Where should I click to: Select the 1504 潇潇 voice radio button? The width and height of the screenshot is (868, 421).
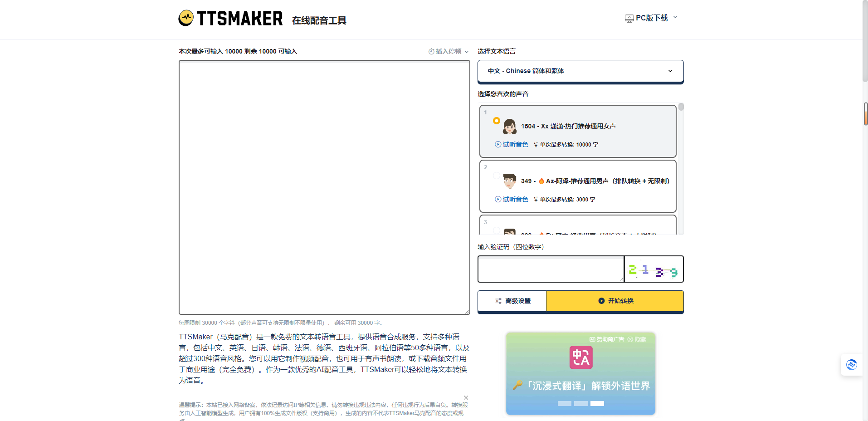pos(497,121)
